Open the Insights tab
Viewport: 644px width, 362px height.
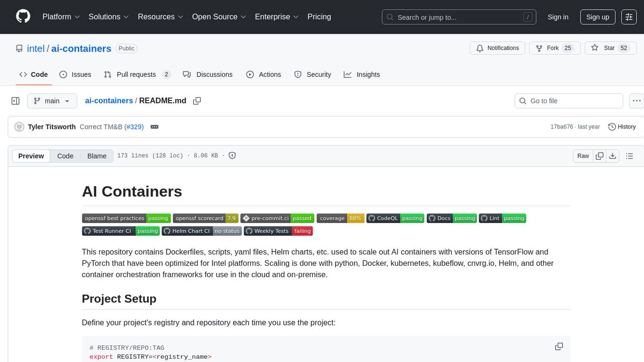point(362,74)
